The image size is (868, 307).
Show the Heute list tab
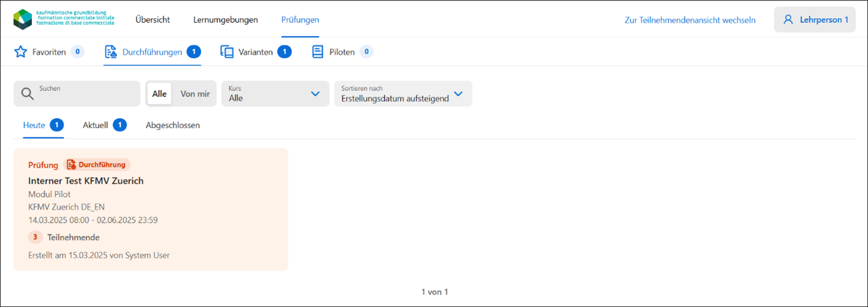(43, 125)
